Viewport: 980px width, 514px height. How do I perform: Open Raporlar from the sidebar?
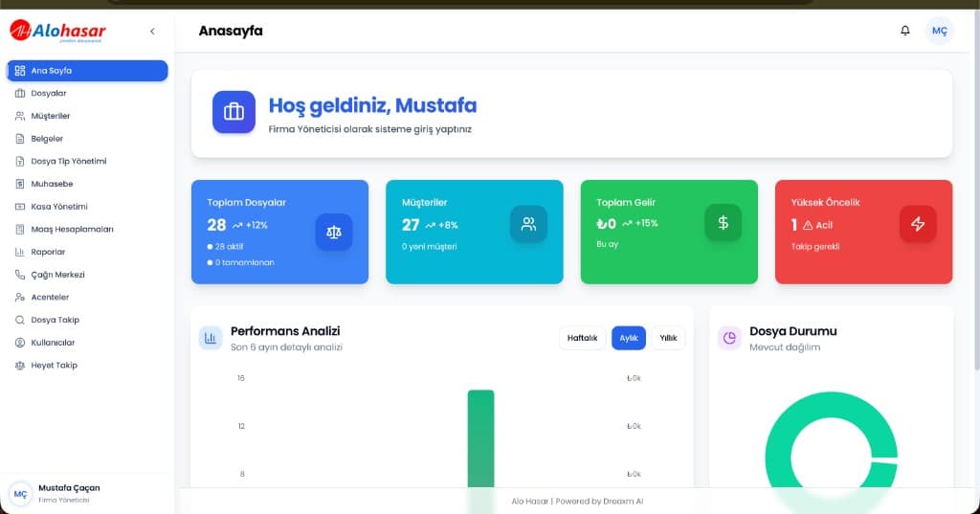(87, 252)
